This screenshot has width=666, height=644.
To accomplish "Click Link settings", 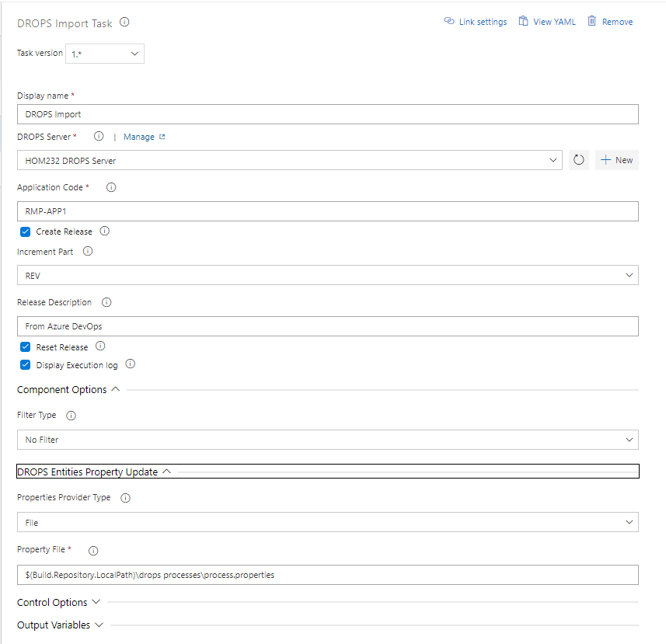I will (476, 22).
